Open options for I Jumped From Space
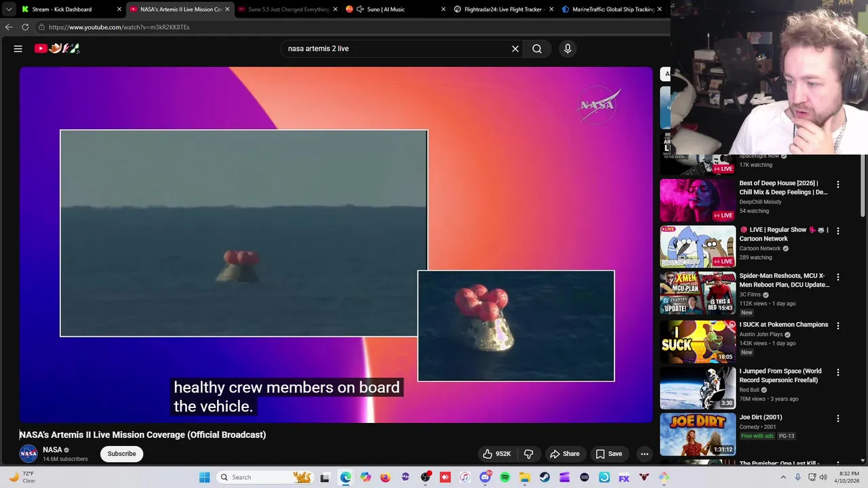 pos(838,373)
